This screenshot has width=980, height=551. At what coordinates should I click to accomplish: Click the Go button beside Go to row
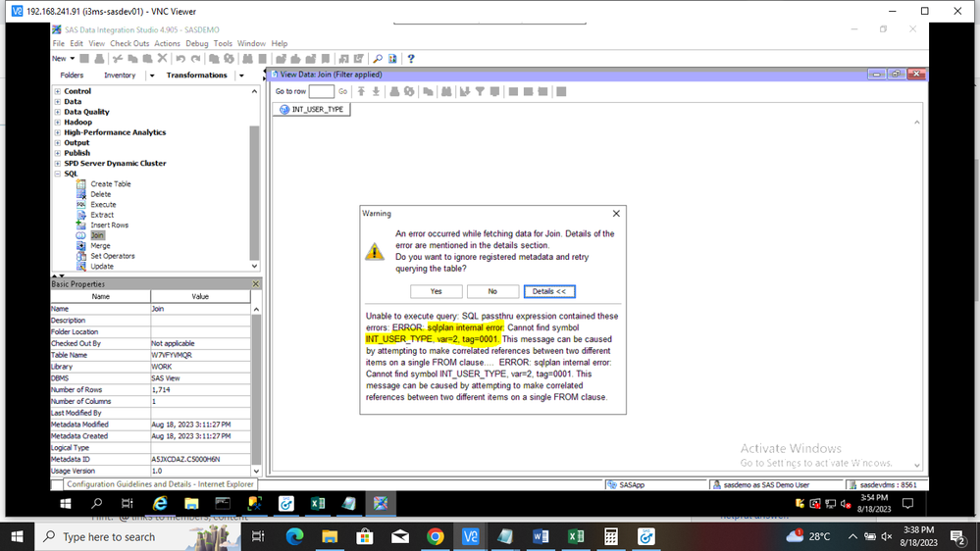tap(342, 92)
